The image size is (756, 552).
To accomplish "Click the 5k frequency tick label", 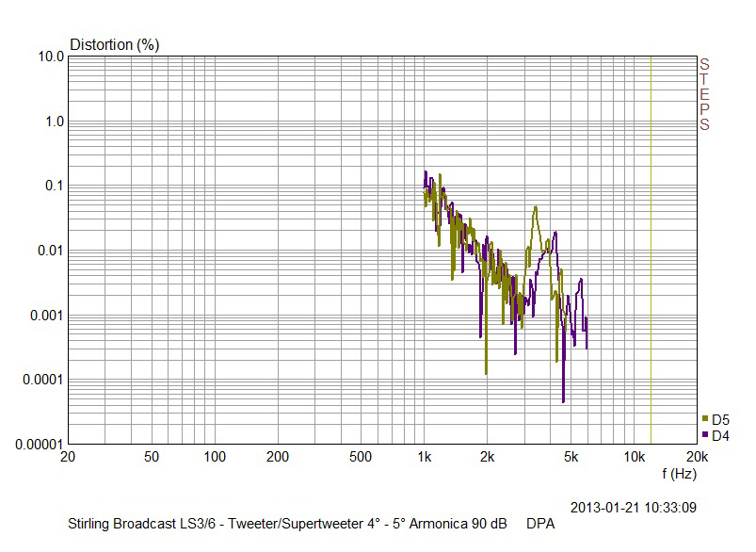I will tap(571, 457).
